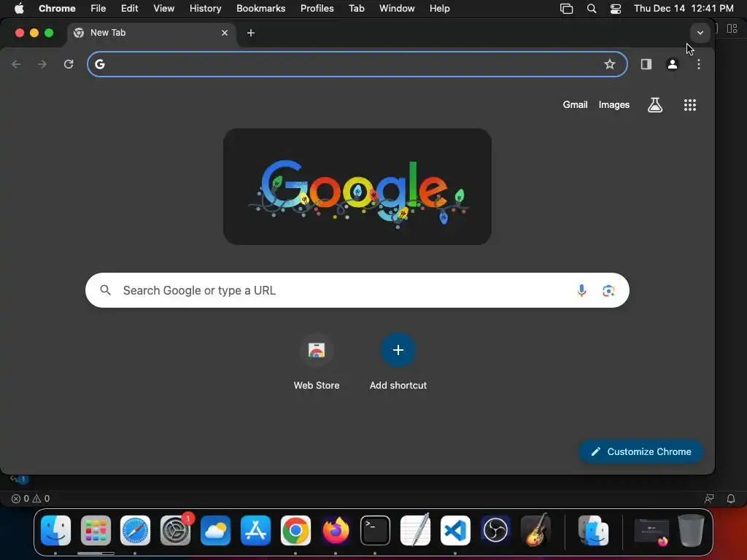Click the feedback icon in VS Code status bar
This screenshot has width=747, height=560.
pos(709,499)
